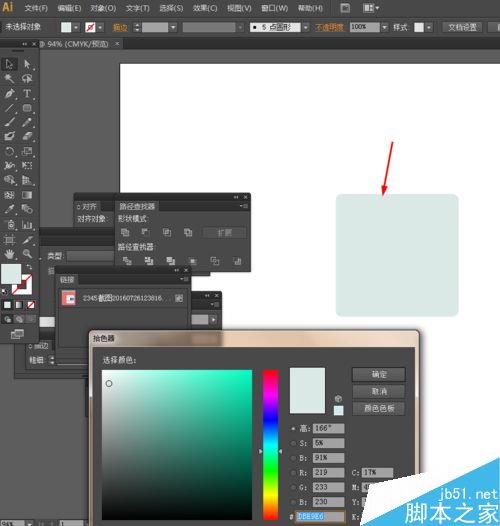Select the Pencil tool
The height and width of the screenshot is (526, 500).
[27, 122]
